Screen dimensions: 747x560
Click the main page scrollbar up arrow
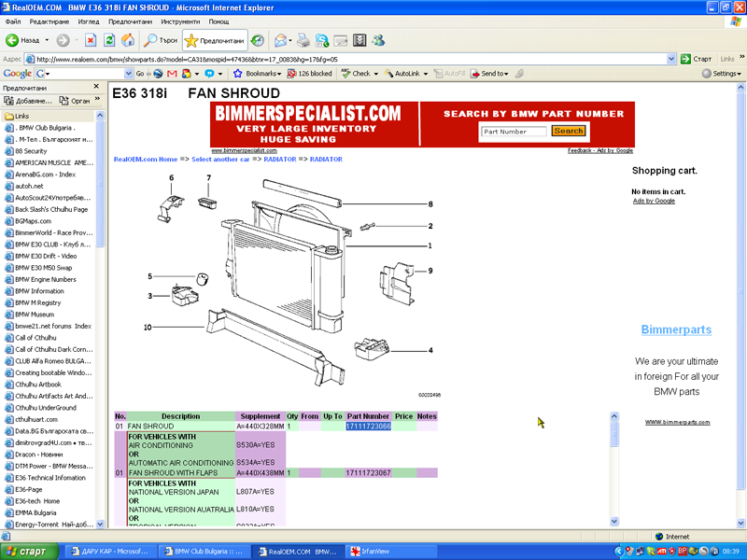coord(740,87)
